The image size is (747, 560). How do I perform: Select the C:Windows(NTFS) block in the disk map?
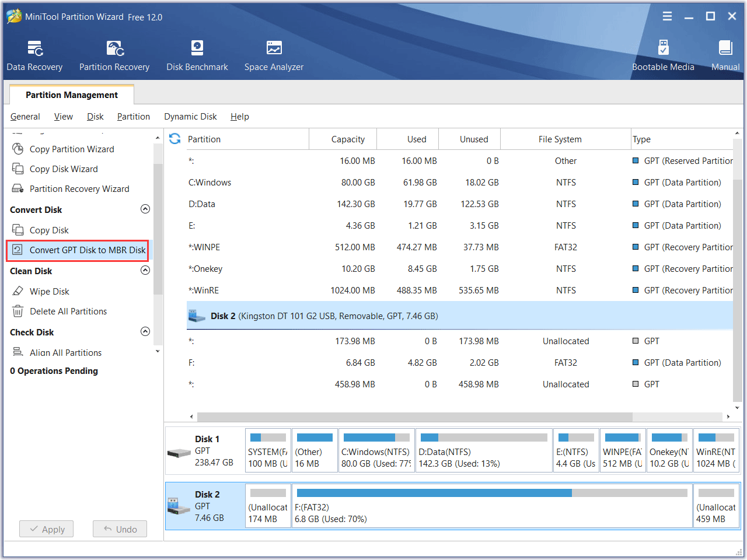pyautogui.click(x=376, y=450)
